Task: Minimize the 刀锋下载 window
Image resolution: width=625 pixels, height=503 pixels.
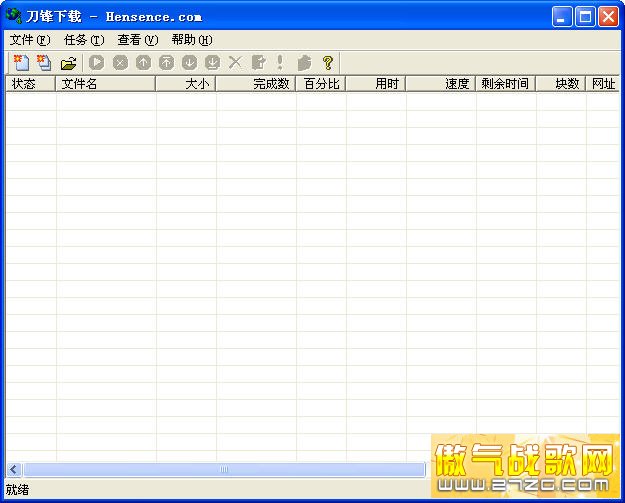Action: tap(562, 17)
